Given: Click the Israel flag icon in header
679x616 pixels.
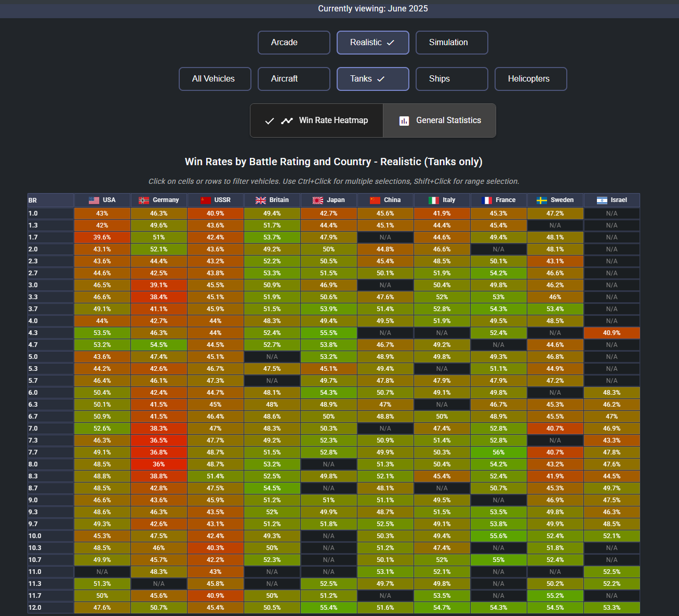Looking at the screenshot, I should coord(602,200).
